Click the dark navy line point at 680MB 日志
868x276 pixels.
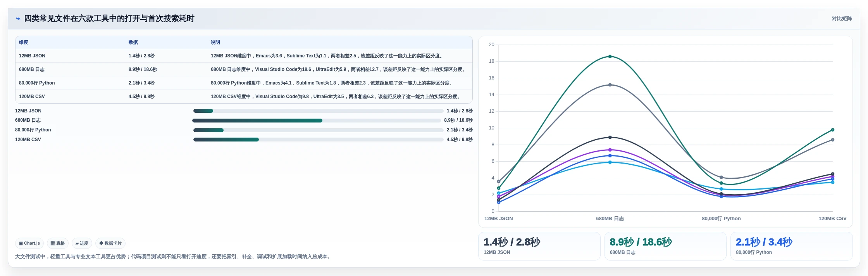click(x=610, y=137)
